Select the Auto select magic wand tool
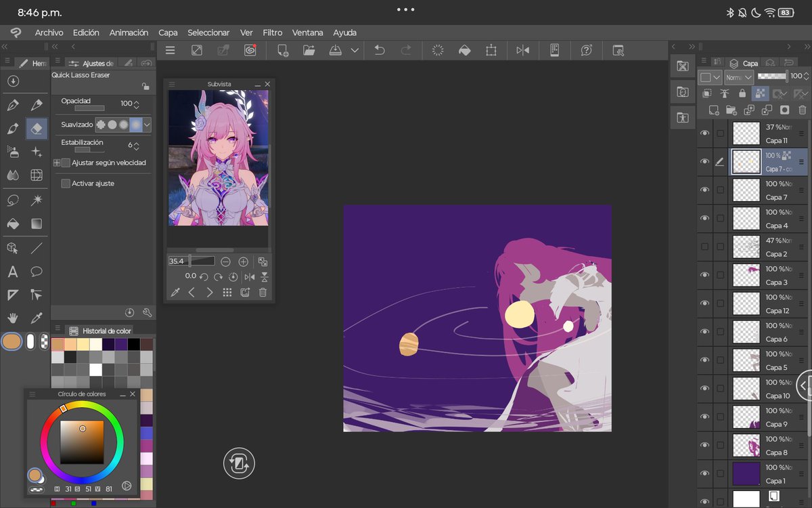 (x=37, y=200)
